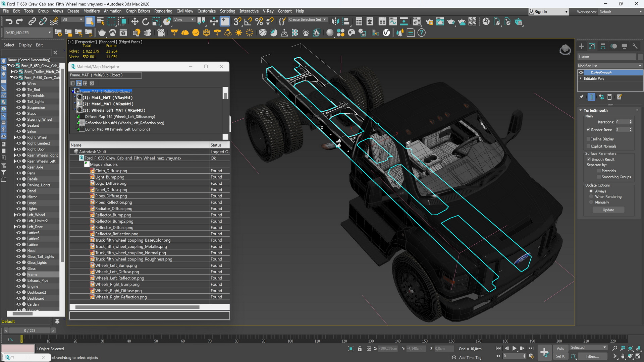644x362 pixels.
Task: Click the time slider at 0 / 225
Action: pos(30,330)
